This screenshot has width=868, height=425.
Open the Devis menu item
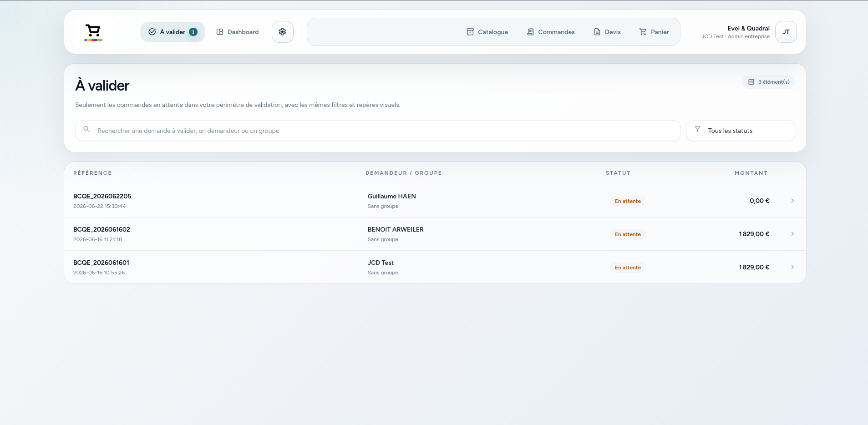pos(607,32)
